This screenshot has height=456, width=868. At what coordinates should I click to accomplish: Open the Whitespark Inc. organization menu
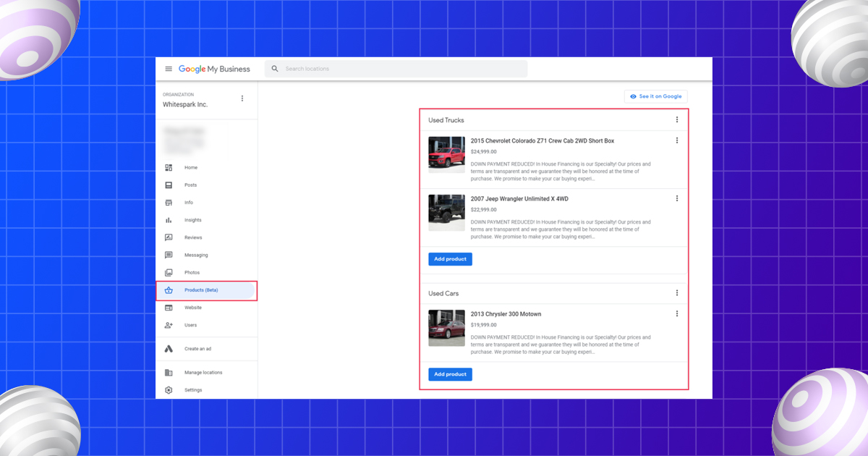click(242, 98)
